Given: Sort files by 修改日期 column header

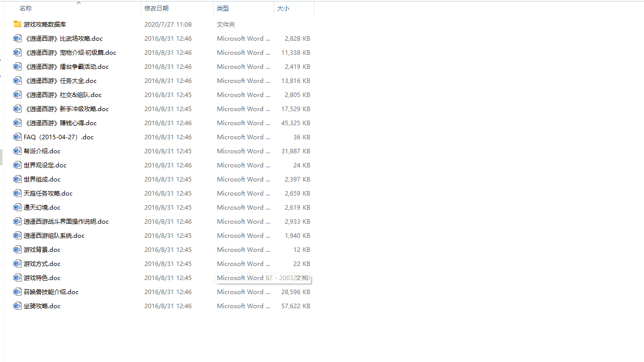Looking at the screenshot, I should (156, 9).
